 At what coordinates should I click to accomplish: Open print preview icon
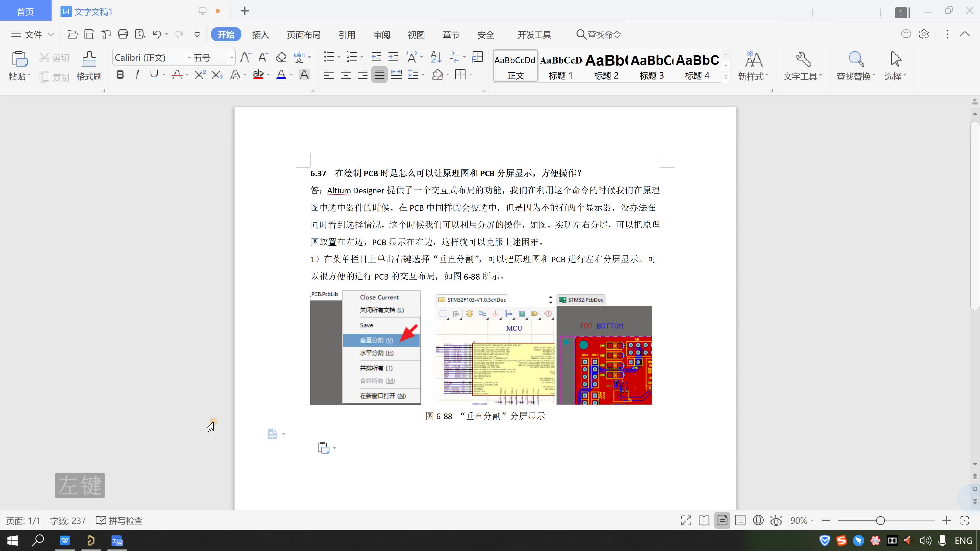[x=140, y=35]
